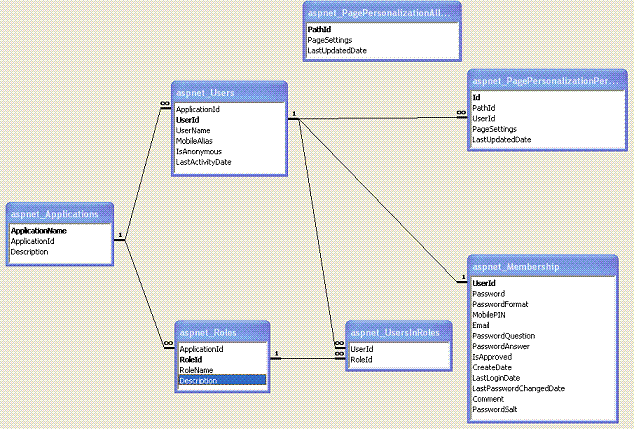Viewport: 634px width, 429px height.
Task: Select the ApplicationName field
Action: pyautogui.click(x=38, y=231)
